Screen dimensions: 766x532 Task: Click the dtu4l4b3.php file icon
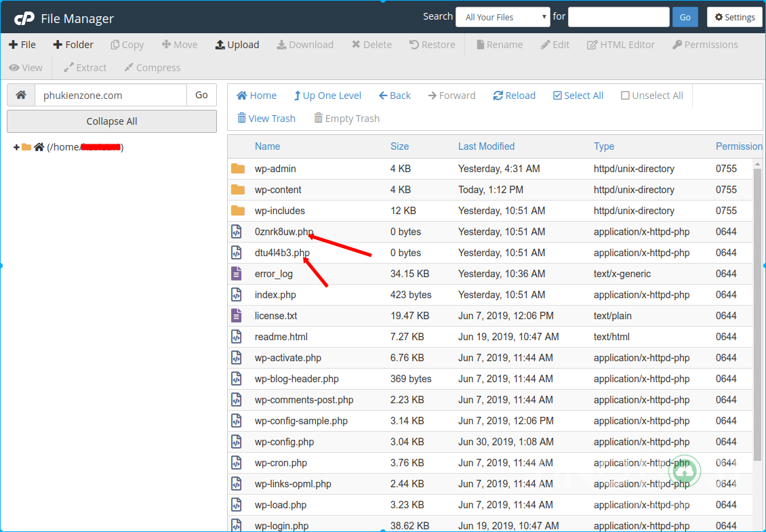(x=237, y=253)
